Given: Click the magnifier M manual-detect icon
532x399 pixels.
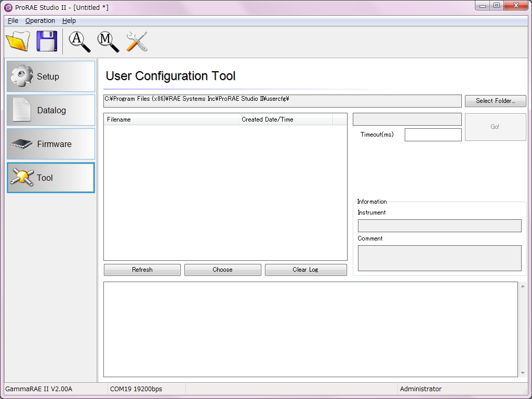Looking at the screenshot, I should 108,42.
